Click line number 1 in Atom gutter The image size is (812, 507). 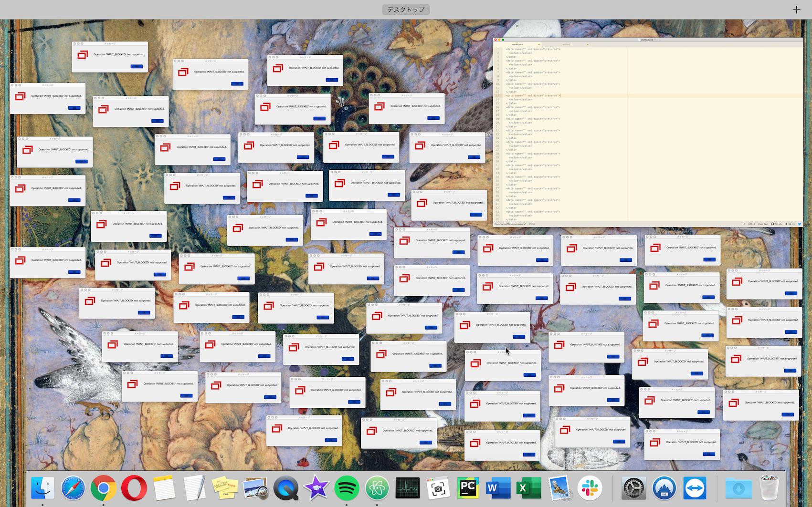(x=498, y=49)
